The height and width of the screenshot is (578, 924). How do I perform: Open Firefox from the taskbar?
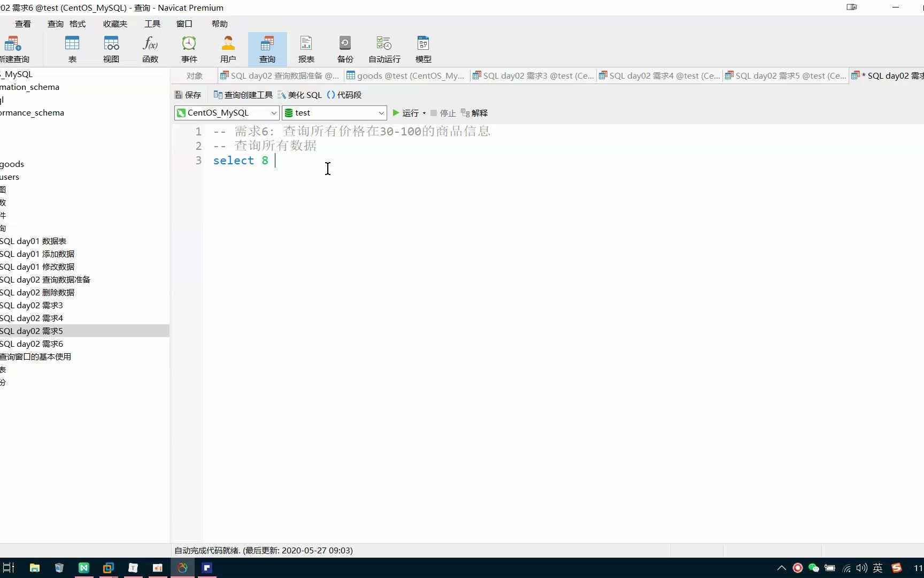[182, 568]
